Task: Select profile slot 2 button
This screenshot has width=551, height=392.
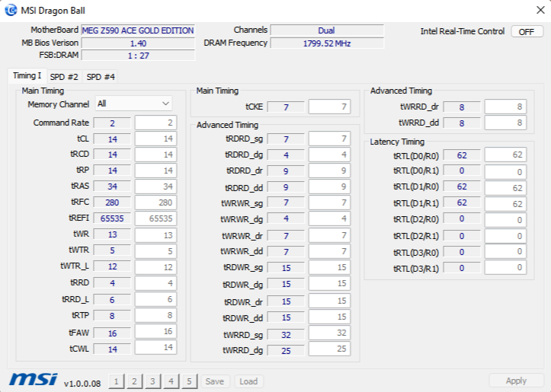Action: pos(135,381)
